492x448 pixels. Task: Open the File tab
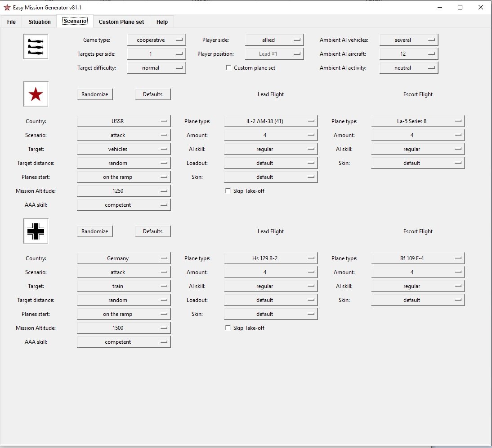click(11, 22)
